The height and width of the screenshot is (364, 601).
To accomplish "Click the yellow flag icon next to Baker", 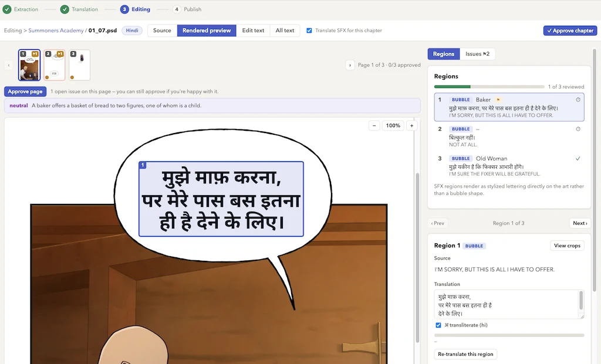I will (x=498, y=100).
